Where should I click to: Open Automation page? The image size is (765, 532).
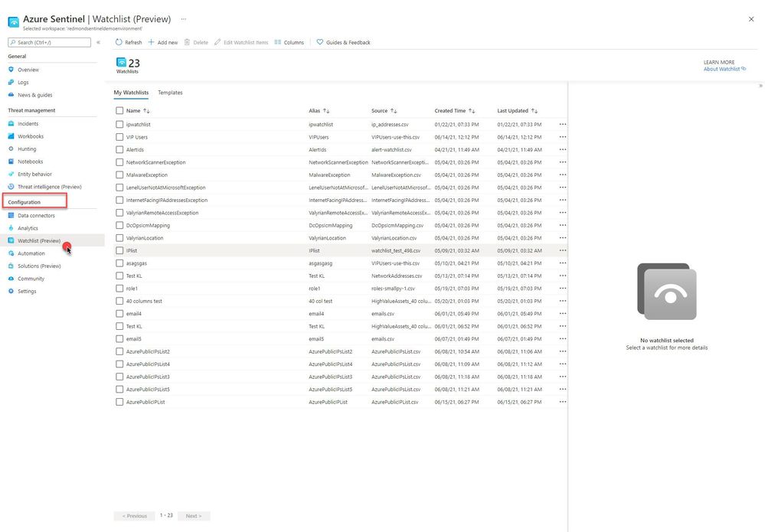click(x=31, y=253)
